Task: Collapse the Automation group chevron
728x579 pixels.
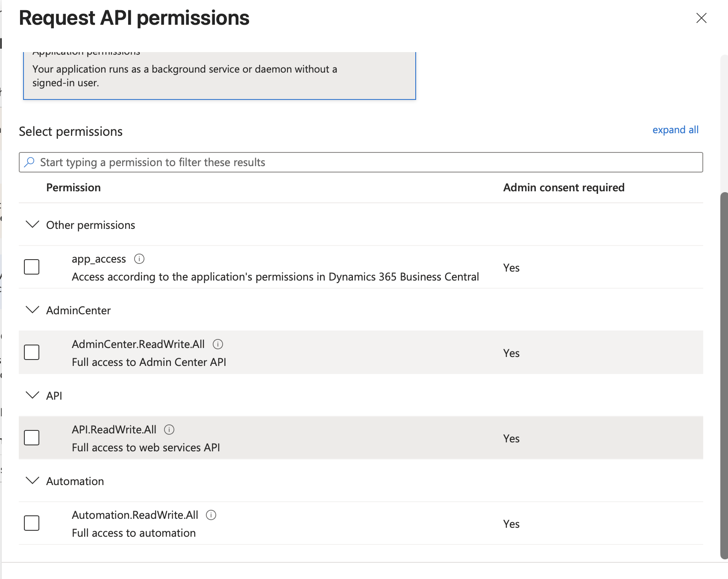Action: click(x=32, y=481)
